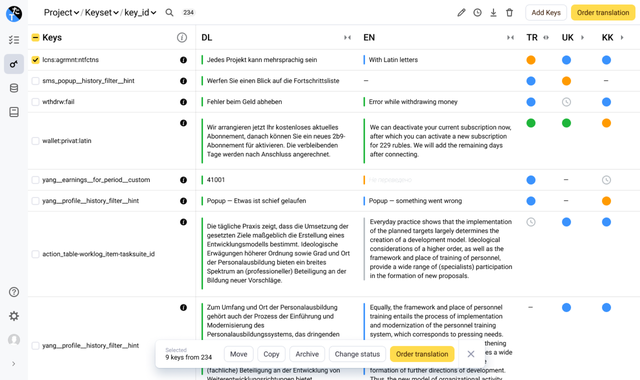Viewport: 640px width, 380px height.
Task: Show info for wallet:privat:latin key
Action: click(x=184, y=123)
